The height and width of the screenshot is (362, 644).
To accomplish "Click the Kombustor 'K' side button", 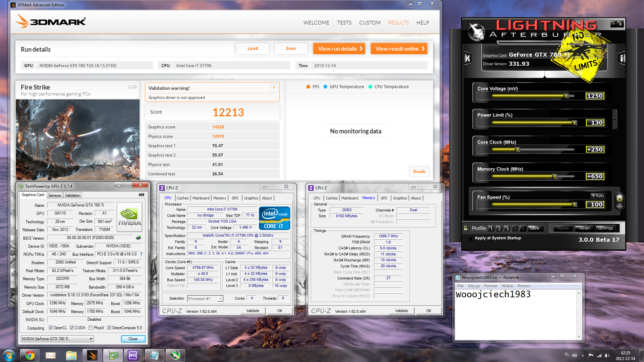I will (x=468, y=58).
